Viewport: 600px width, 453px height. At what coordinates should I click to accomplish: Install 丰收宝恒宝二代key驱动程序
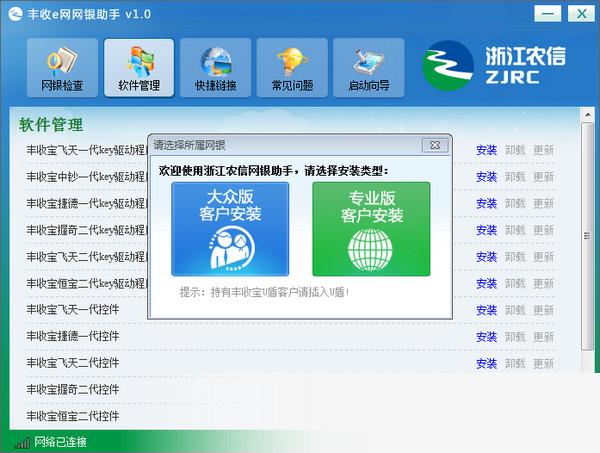[x=486, y=284]
